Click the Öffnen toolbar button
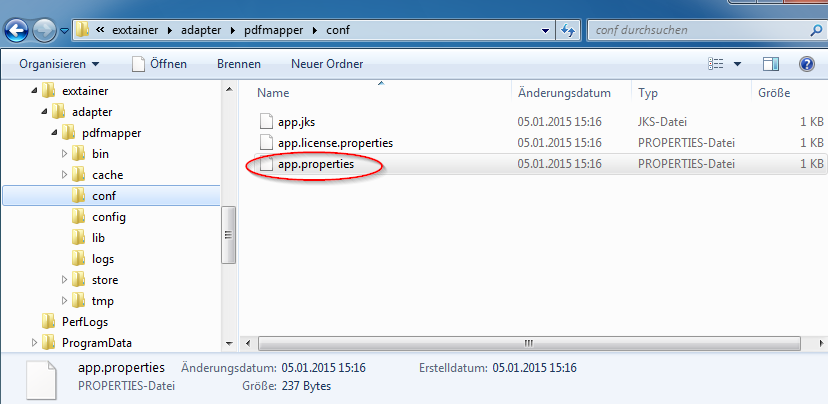Screen dimensions: 828x404 pos(159,64)
